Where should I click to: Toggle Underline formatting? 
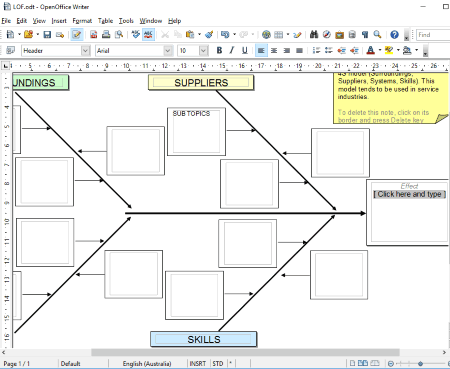pos(245,50)
